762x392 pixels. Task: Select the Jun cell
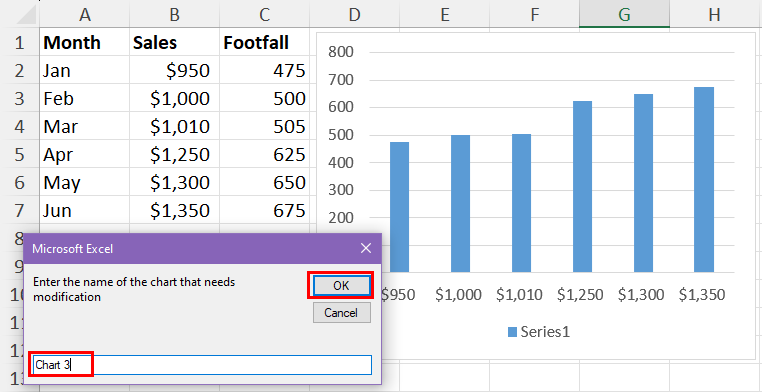[85, 210]
